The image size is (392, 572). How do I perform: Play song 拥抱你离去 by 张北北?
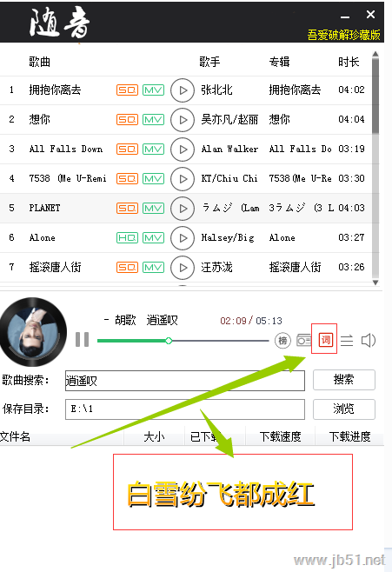[183, 90]
